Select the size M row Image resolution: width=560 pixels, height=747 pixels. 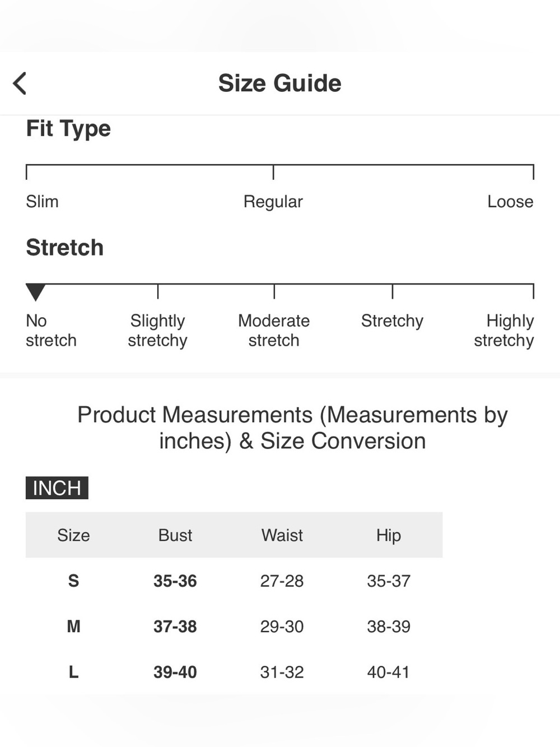click(x=234, y=626)
